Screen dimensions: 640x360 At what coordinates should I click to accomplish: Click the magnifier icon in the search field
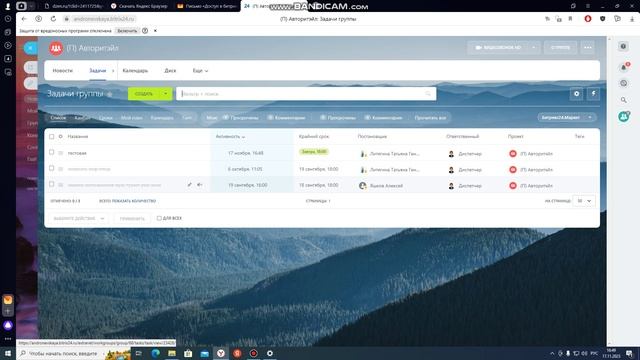(x=428, y=94)
